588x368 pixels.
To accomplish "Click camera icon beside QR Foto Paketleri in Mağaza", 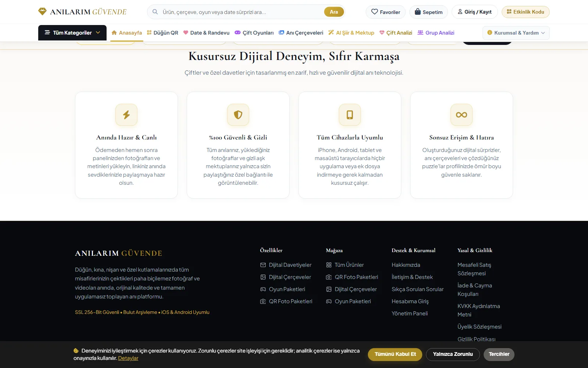I will pyautogui.click(x=329, y=277).
